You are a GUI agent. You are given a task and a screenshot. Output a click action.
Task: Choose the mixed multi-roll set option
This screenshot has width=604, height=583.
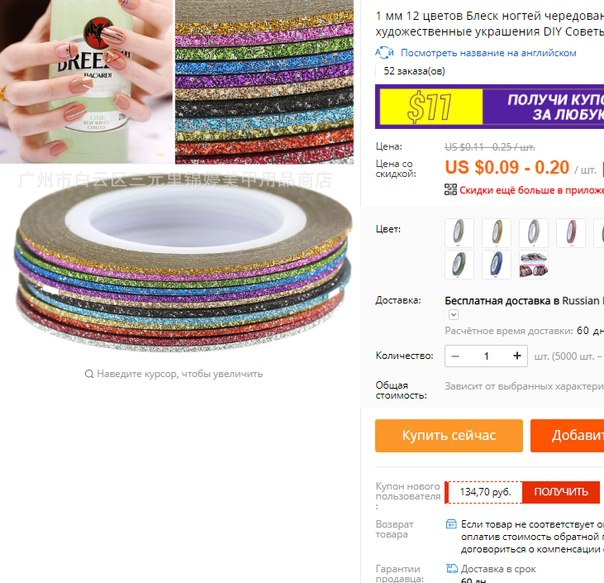click(x=534, y=264)
